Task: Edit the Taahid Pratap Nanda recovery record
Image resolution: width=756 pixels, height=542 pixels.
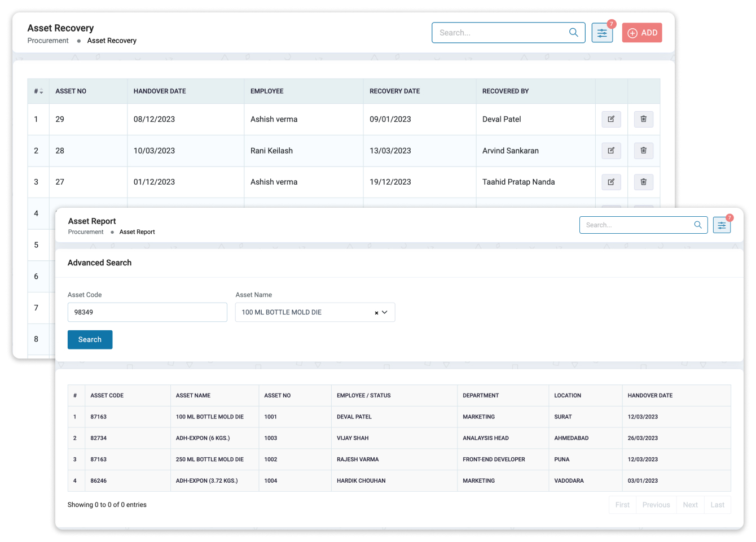Action: click(611, 182)
